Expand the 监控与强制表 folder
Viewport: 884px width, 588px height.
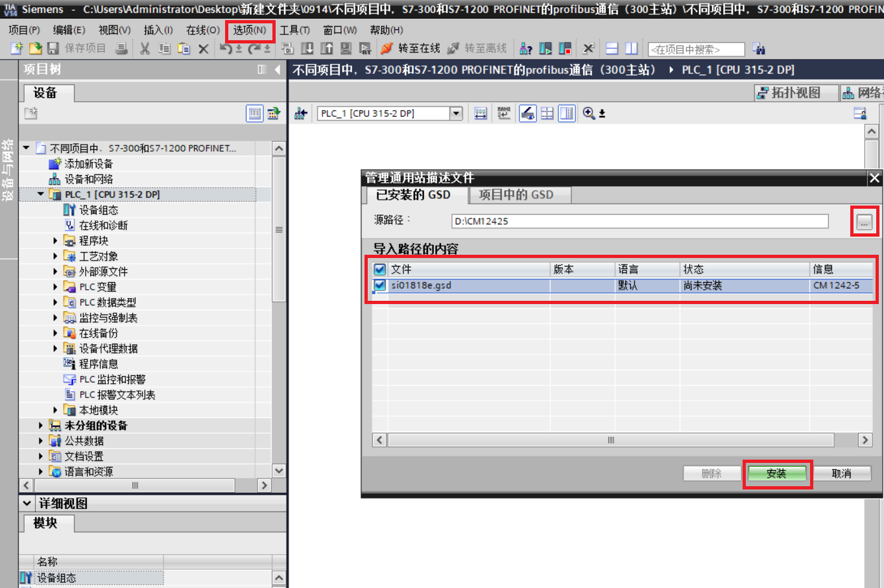[x=55, y=318]
